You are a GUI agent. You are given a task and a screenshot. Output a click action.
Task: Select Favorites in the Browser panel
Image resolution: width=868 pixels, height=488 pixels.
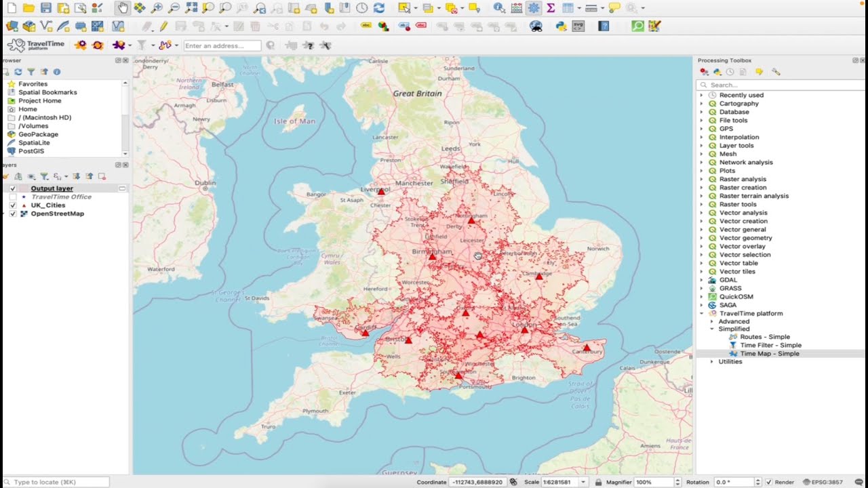(33, 84)
